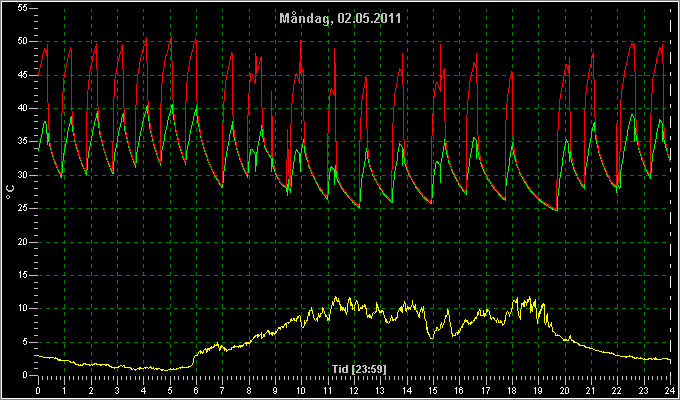
Task: Click hour 18 on the time axis
Action: click(x=512, y=390)
